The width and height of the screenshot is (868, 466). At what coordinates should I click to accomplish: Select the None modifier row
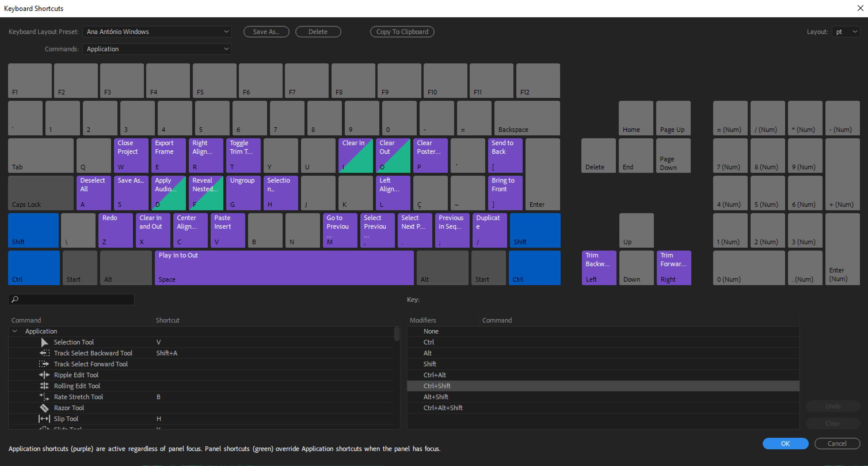coord(603,331)
